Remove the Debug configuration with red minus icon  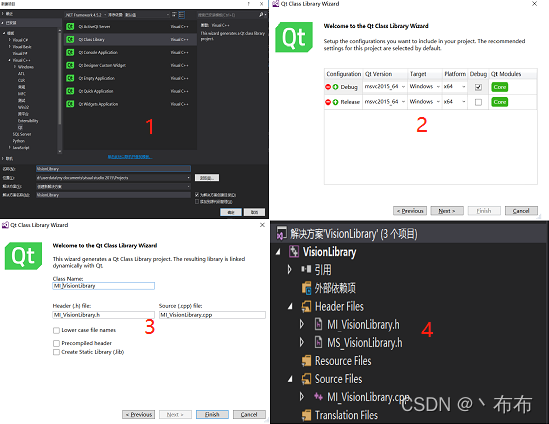[x=328, y=87]
